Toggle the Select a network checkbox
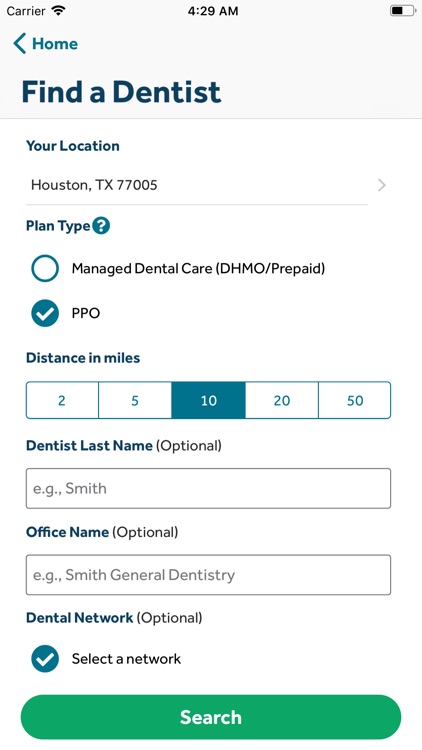Screen dimensions: 422x750 point(45,659)
